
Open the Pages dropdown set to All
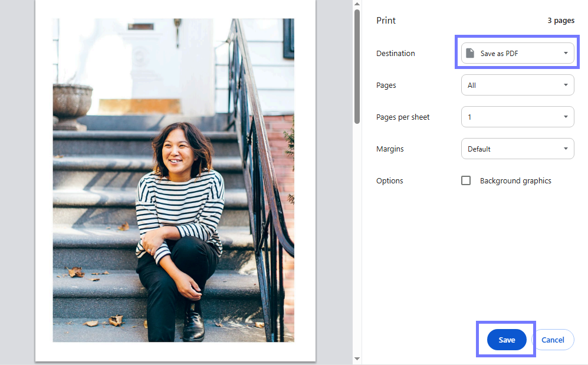click(x=517, y=85)
